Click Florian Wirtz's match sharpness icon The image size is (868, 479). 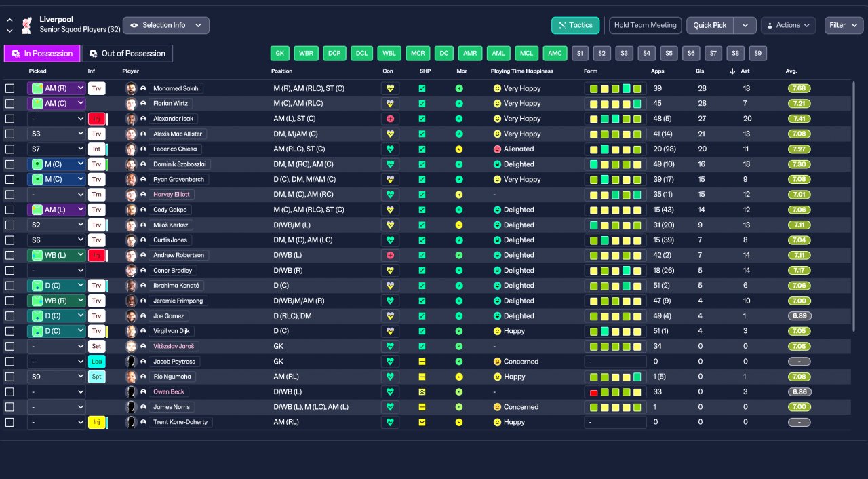[x=422, y=104]
